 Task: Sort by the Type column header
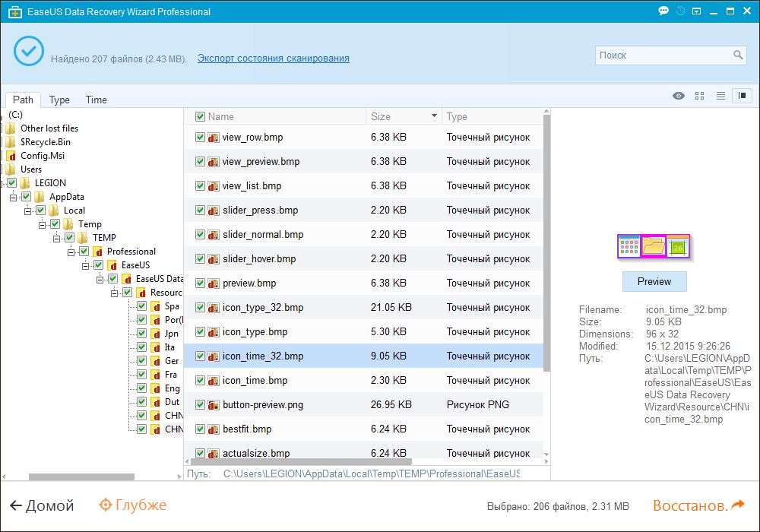click(x=457, y=117)
